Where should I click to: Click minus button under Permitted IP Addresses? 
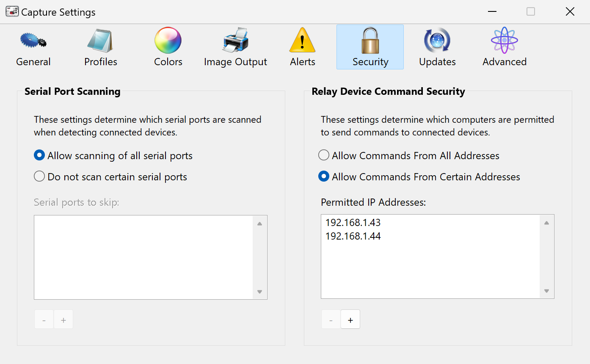(331, 320)
